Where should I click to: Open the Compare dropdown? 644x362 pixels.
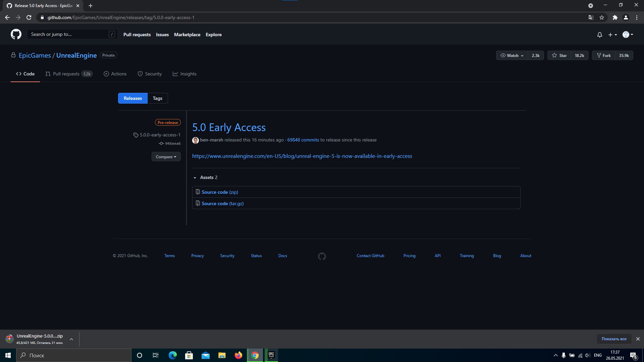pyautogui.click(x=166, y=157)
